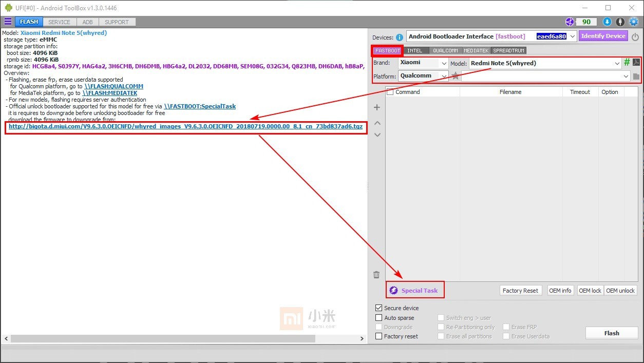Screen dimensions: 644x363
Task: Delete command with the trash icon
Action: (x=376, y=275)
